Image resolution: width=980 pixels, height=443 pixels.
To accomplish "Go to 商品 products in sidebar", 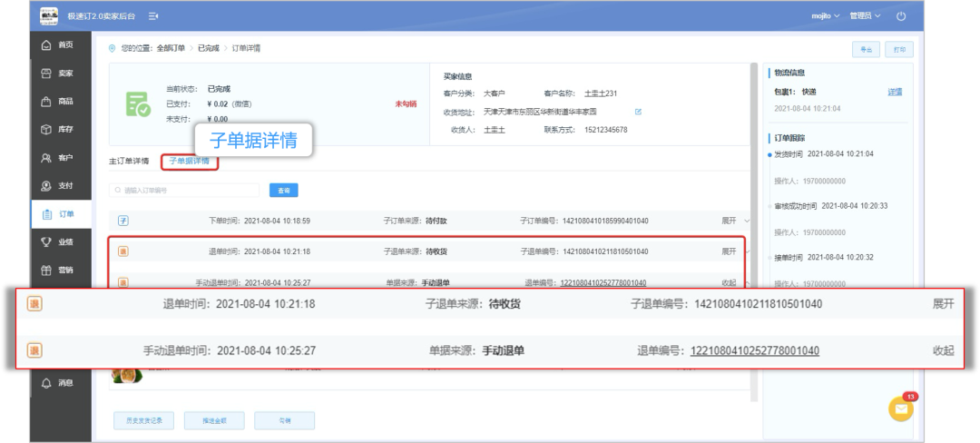I will coord(60,101).
